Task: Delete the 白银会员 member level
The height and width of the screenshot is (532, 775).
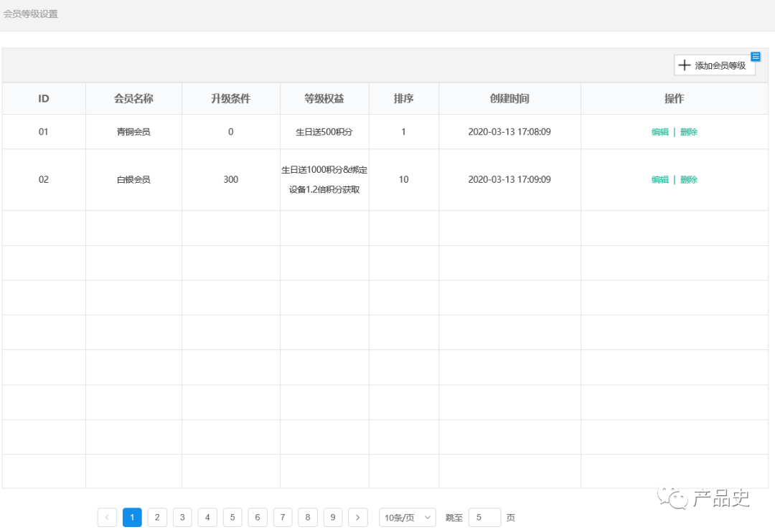Action: click(689, 179)
